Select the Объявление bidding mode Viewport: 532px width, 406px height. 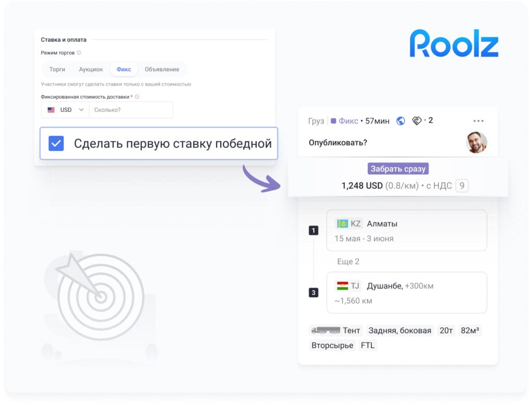point(161,69)
